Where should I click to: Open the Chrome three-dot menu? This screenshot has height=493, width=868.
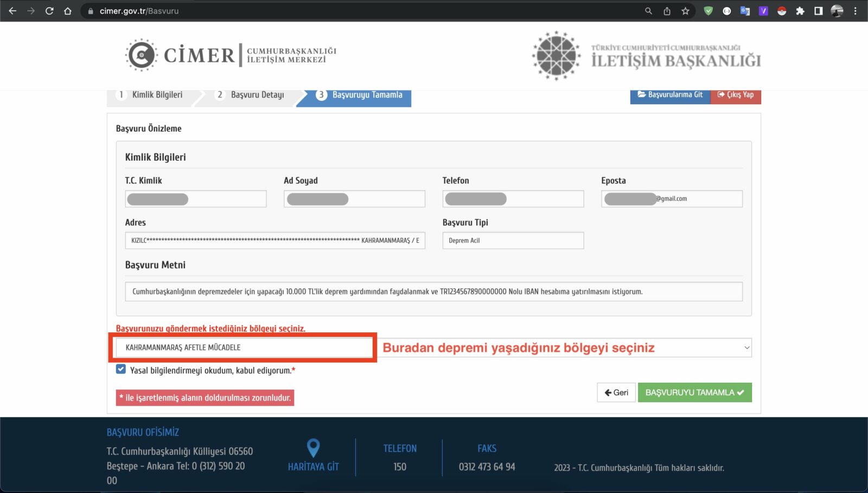(x=856, y=11)
